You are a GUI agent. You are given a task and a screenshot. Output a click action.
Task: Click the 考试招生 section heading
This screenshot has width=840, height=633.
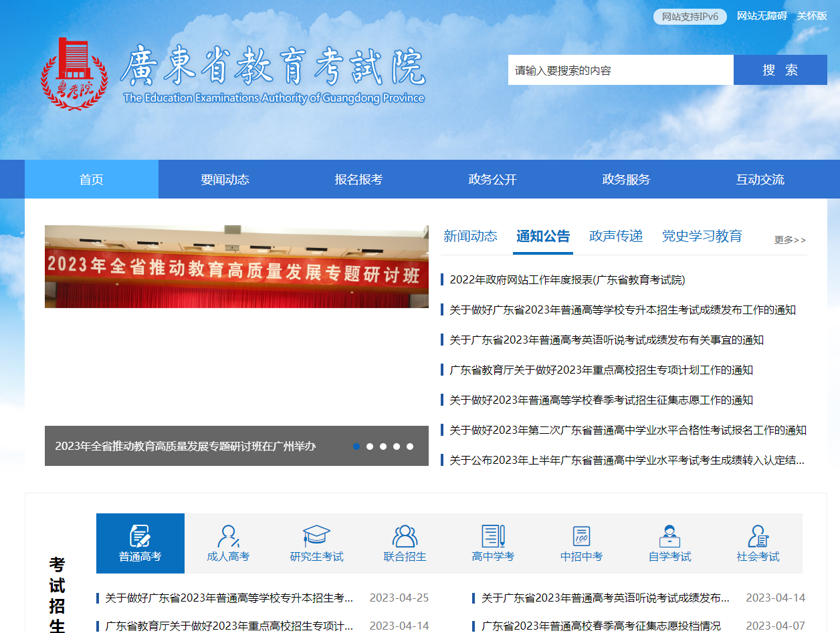pos(58,595)
